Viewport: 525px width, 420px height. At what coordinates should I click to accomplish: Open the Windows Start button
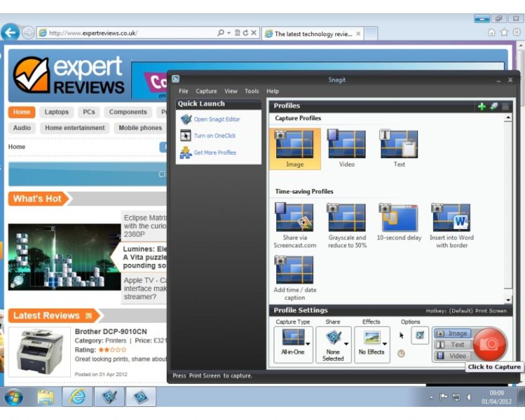click(x=14, y=397)
